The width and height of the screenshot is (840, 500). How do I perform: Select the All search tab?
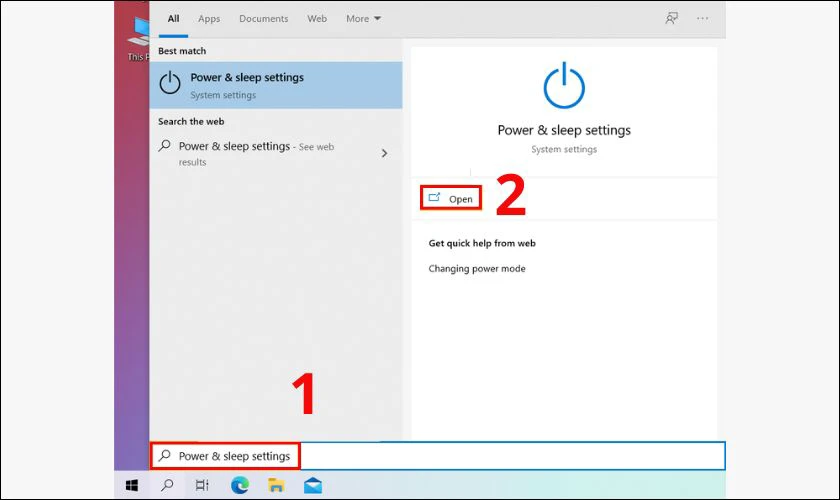tap(173, 19)
